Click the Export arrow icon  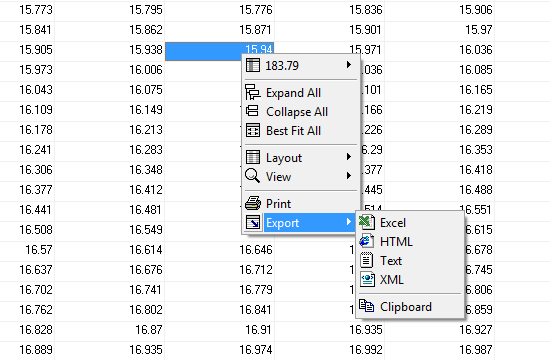[253, 222]
